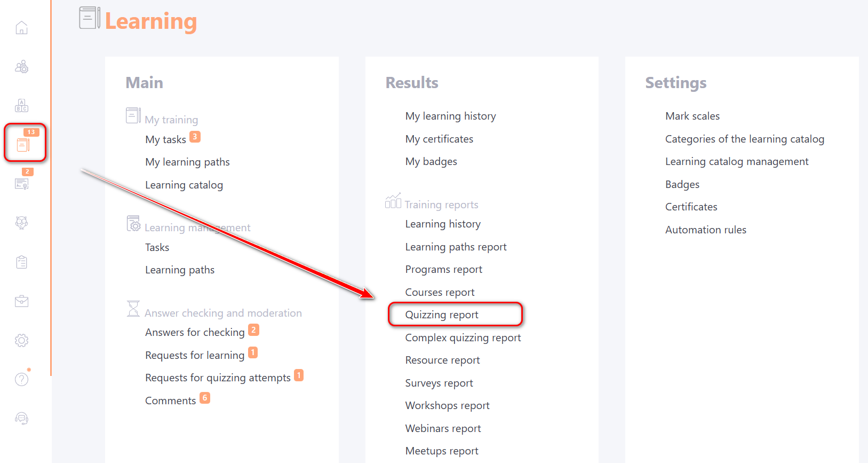The height and width of the screenshot is (463, 868).
Task: Open Mark scales settings
Action: (x=692, y=116)
